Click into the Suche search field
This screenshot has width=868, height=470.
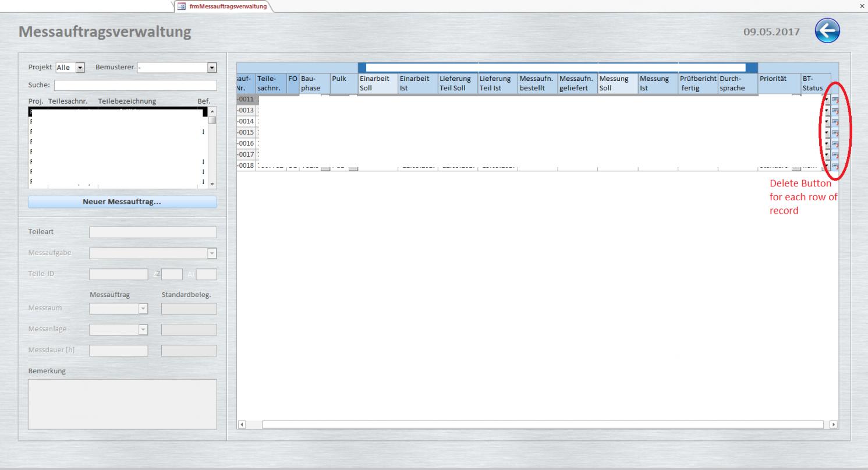135,86
